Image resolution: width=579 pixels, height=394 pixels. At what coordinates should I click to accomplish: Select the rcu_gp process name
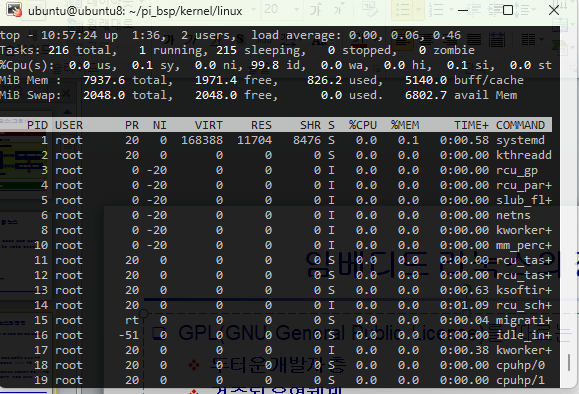click(517, 170)
